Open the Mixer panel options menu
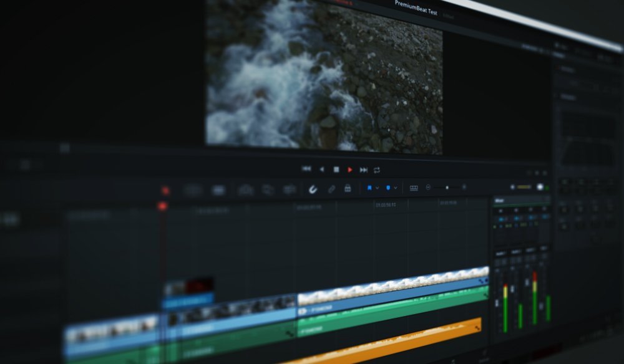This screenshot has width=624, height=364. (547, 198)
